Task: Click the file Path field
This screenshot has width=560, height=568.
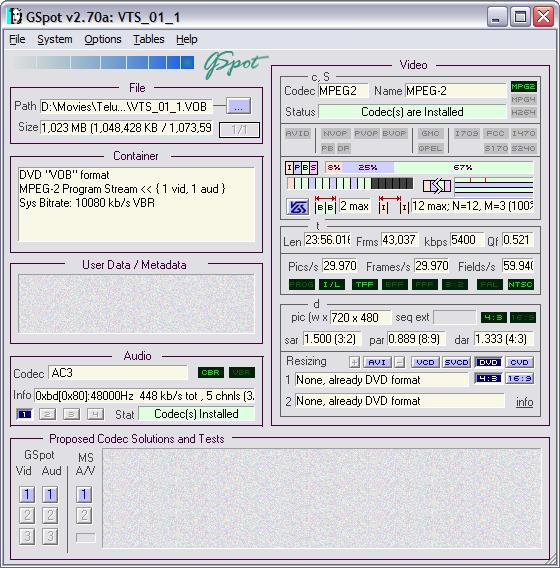Action: [x=126, y=107]
